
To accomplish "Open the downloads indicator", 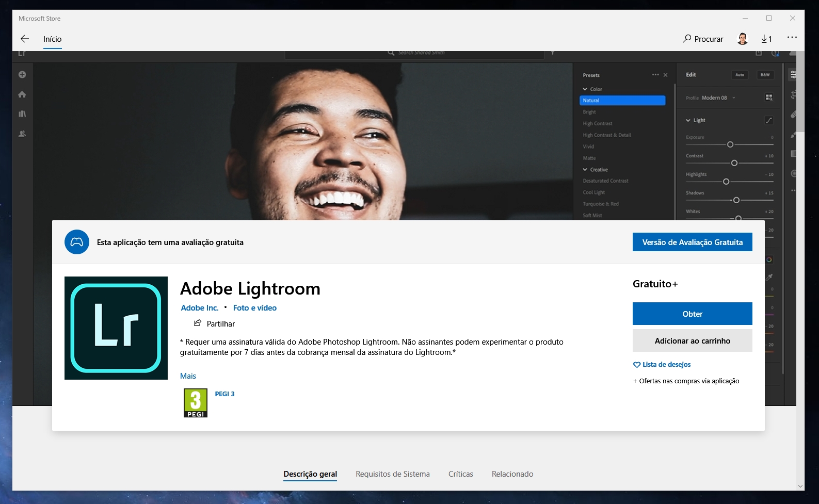I will (766, 39).
